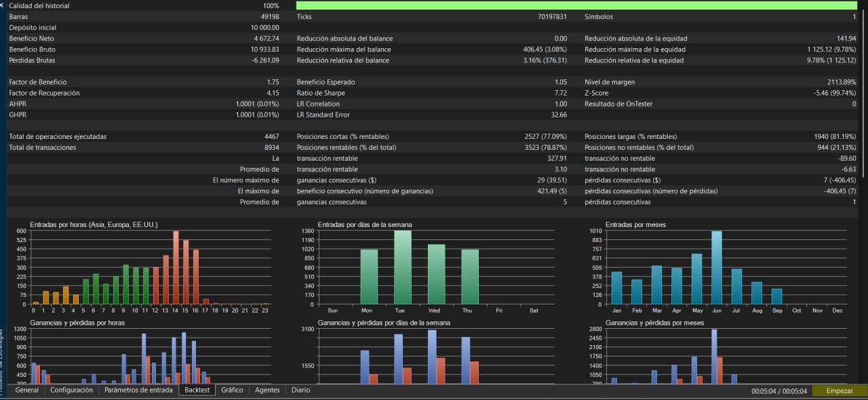Viewport: 868px width, 400px height.
Task: Open Parámetros de entrada tab
Action: tap(138, 391)
